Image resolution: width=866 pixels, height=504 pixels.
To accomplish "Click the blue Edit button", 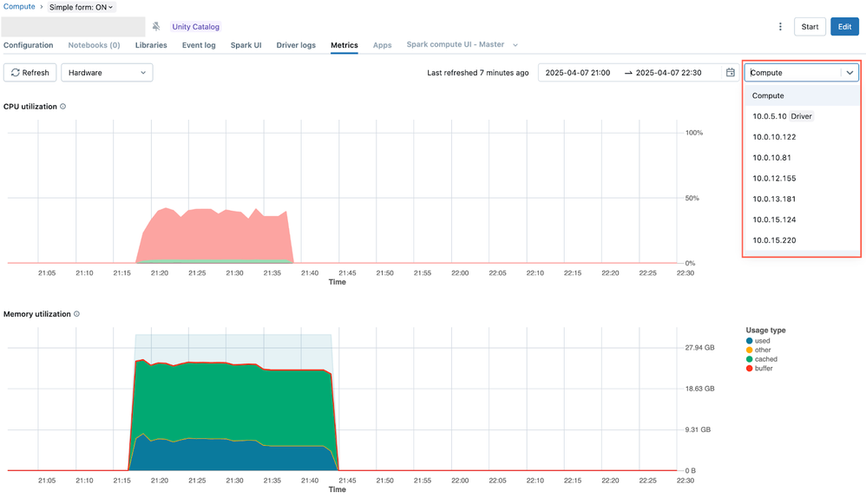I will 844,27.
